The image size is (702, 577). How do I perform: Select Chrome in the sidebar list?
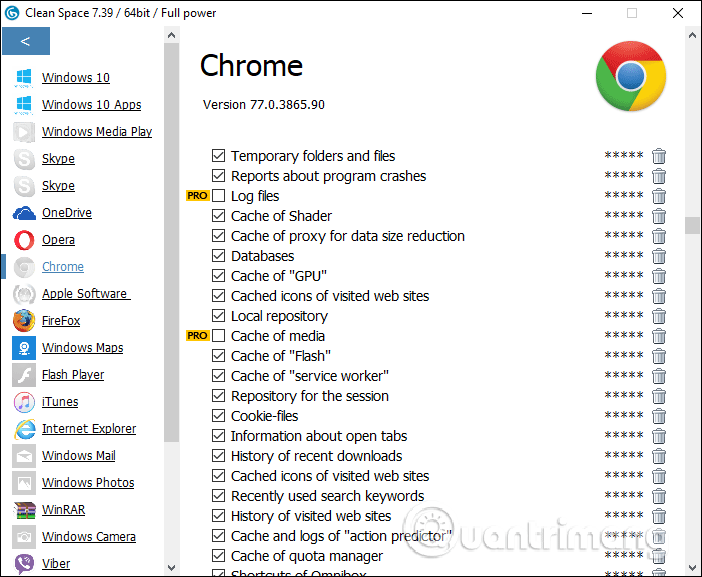pyautogui.click(x=63, y=267)
